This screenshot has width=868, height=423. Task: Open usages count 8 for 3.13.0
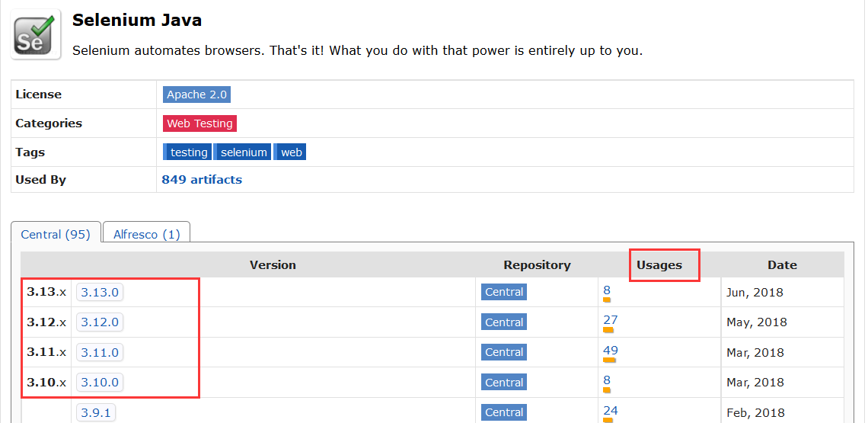pos(607,290)
